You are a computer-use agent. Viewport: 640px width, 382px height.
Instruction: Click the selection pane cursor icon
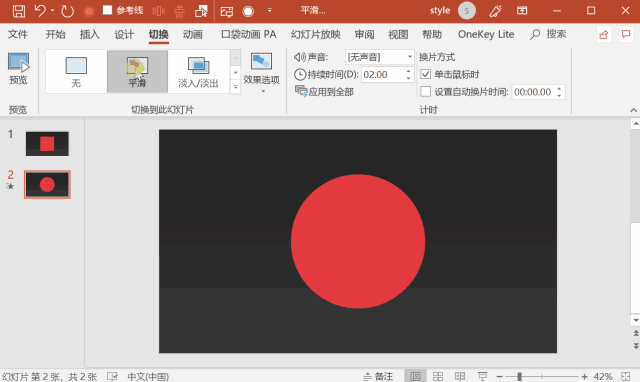(x=201, y=11)
